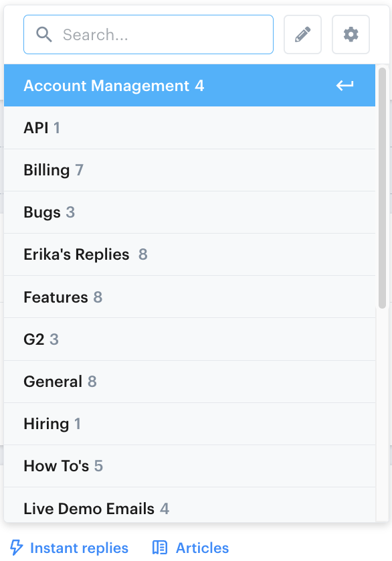Open the Features category
The height and width of the screenshot is (561, 392).
(x=189, y=297)
